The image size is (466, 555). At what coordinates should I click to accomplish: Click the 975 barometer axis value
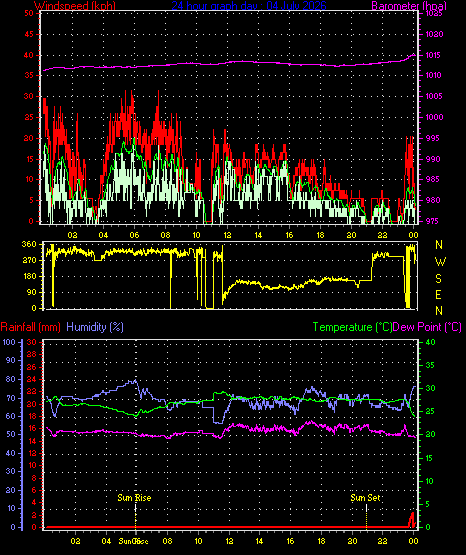432,221
